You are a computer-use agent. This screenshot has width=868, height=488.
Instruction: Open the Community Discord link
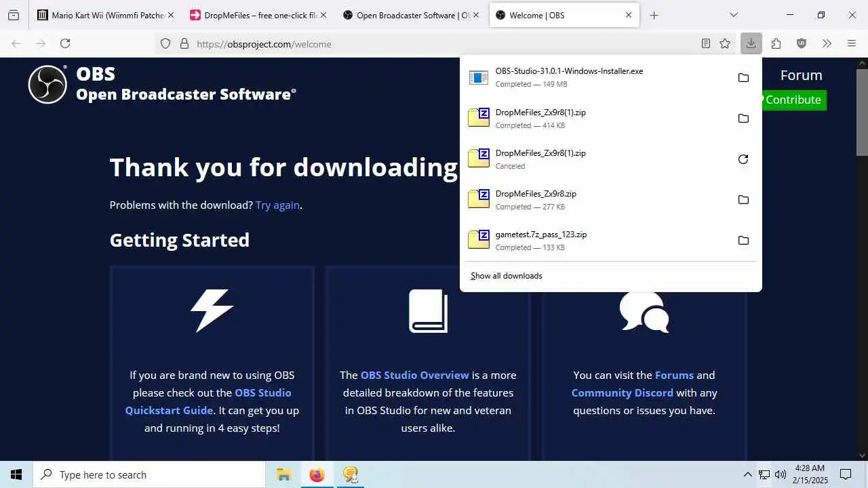point(622,392)
